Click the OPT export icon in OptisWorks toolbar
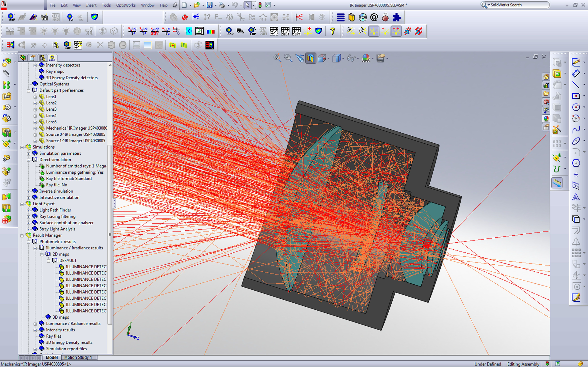Image resolution: width=588 pixels, height=367 pixels. [x=296, y=31]
